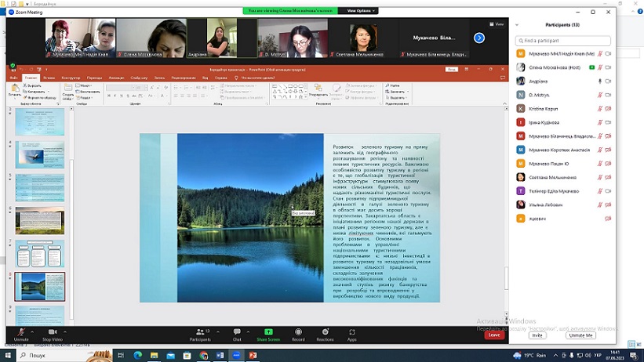Open Reactions in Zoom toolbar
This screenshot has width=644, height=362.
325,335
